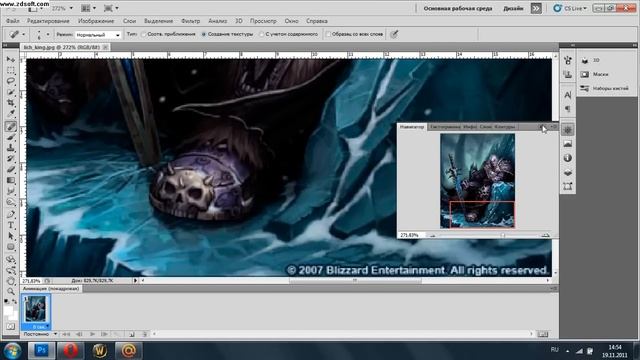Select the Zoom magnifier tool
The width and height of the screenshot is (640, 360).
coord(11,291)
